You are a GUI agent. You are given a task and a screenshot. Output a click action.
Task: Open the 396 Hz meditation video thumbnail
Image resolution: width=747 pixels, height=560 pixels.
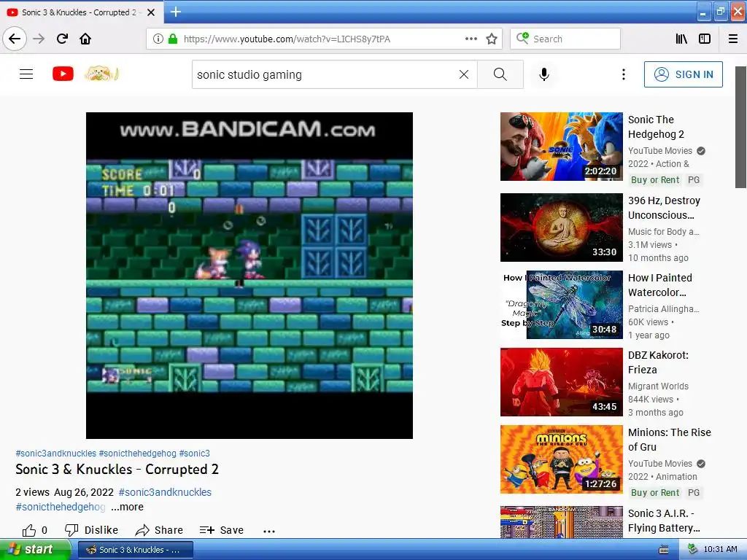tap(561, 227)
